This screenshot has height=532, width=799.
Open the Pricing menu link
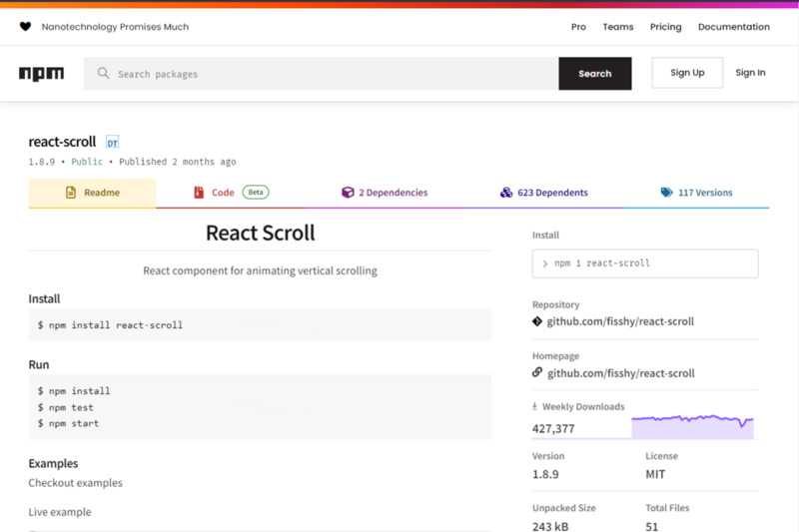[x=665, y=27]
